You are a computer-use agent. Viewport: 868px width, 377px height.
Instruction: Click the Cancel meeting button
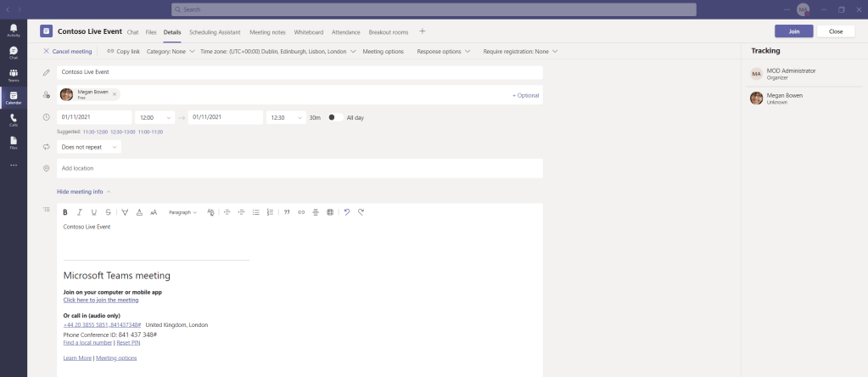pos(68,51)
